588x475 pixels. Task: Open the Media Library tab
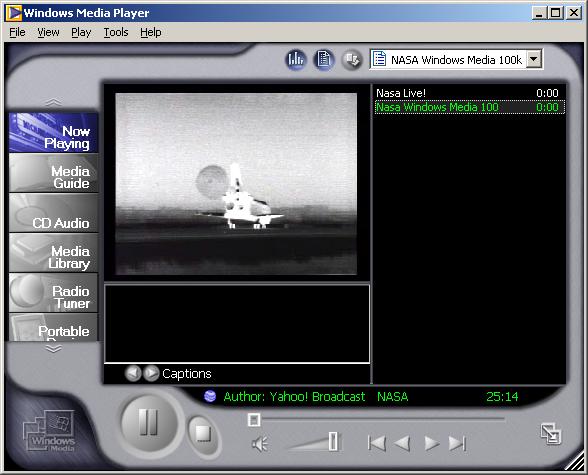pos(54,253)
